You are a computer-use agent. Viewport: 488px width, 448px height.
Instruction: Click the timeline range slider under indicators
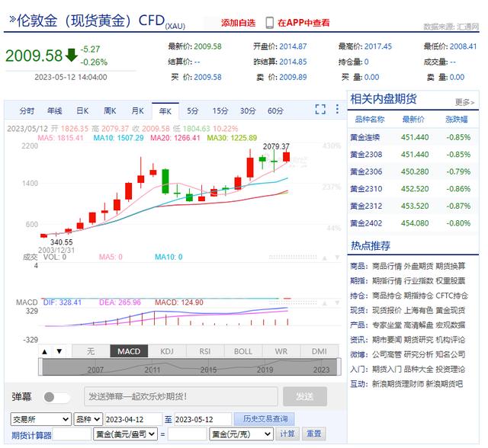tap(187, 368)
